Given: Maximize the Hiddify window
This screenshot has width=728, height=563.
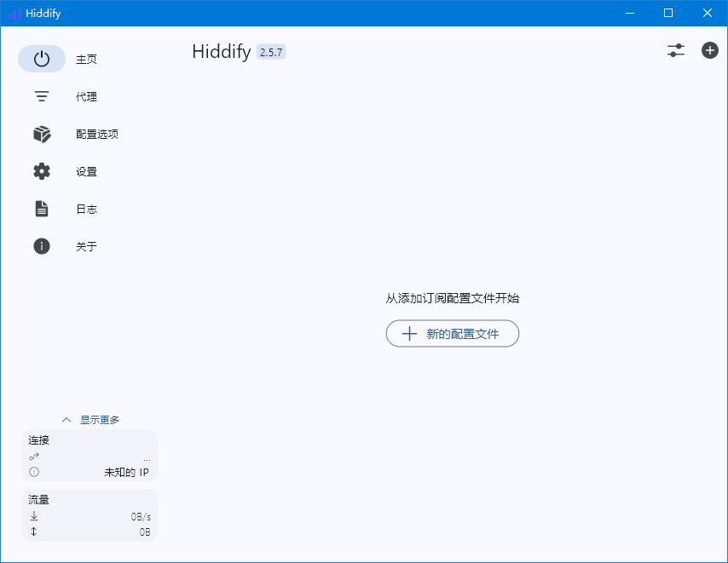Looking at the screenshot, I should tap(668, 13).
